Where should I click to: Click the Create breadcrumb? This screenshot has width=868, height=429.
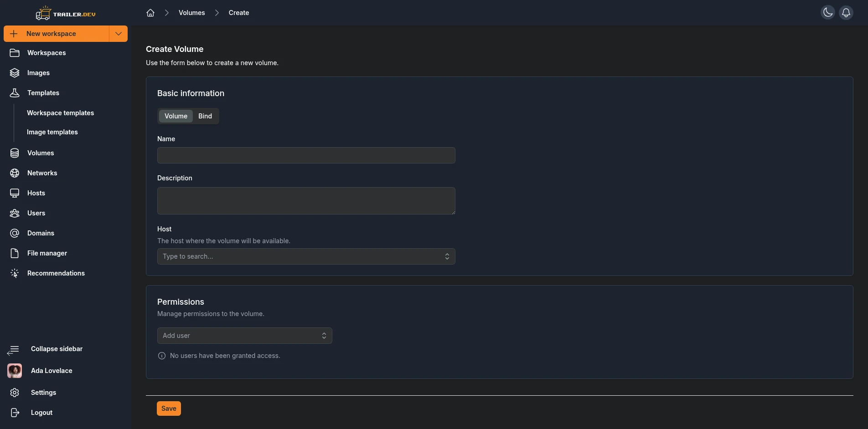[238, 13]
